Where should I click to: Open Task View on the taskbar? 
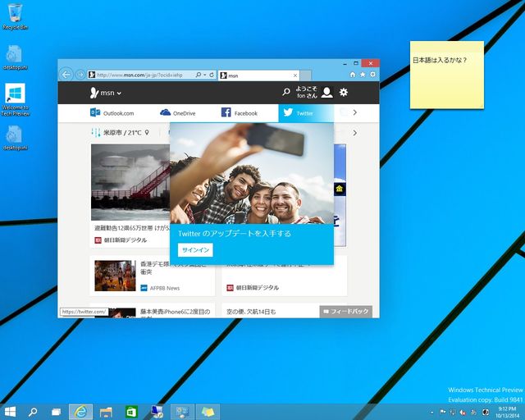pos(57,412)
